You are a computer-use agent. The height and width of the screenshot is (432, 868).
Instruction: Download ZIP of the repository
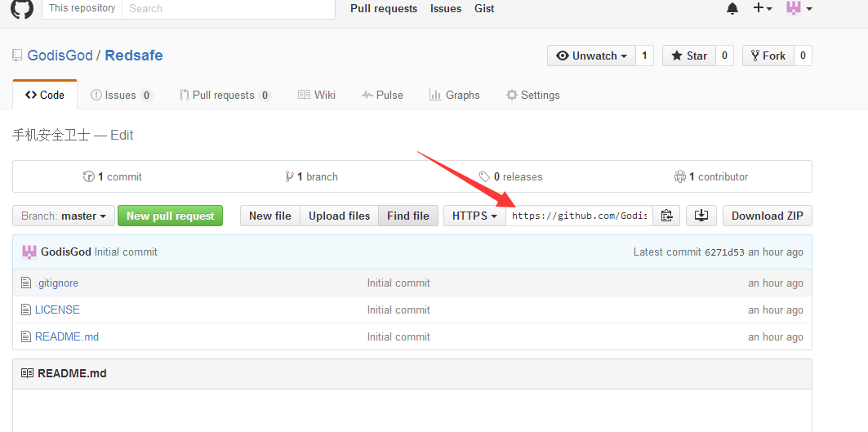(x=768, y=216)
